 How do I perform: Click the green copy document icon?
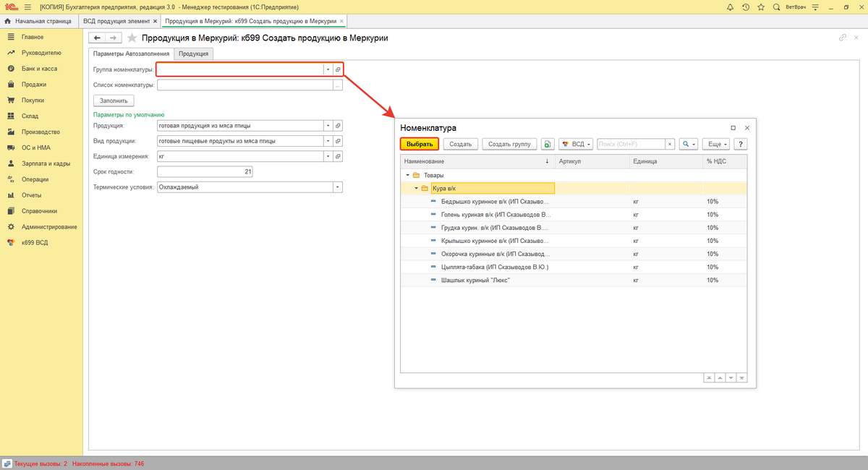[548, 144]
